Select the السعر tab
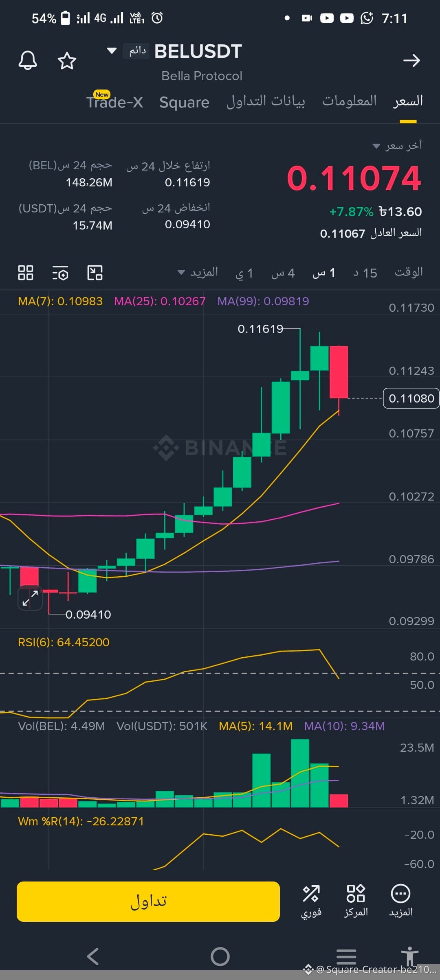Image resolution: width=440 pixels, height=980 pixels. (x=408, y=101)
